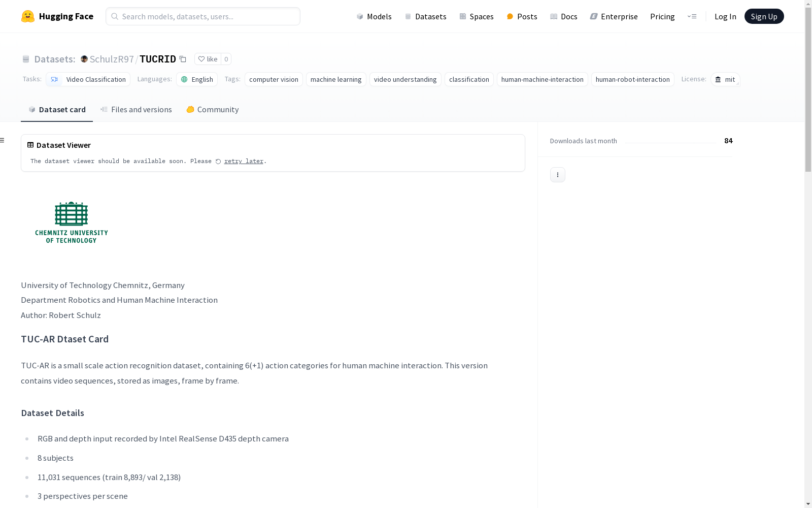Click the heart like button
This screenshot has width=812, height=508.
pyautogui.click(x=208, y=59)
